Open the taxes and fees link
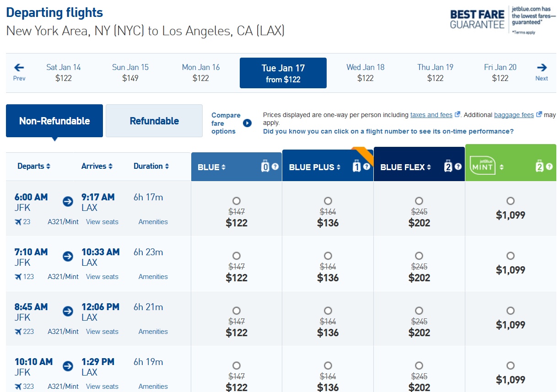560x392 pixels. 431,115
